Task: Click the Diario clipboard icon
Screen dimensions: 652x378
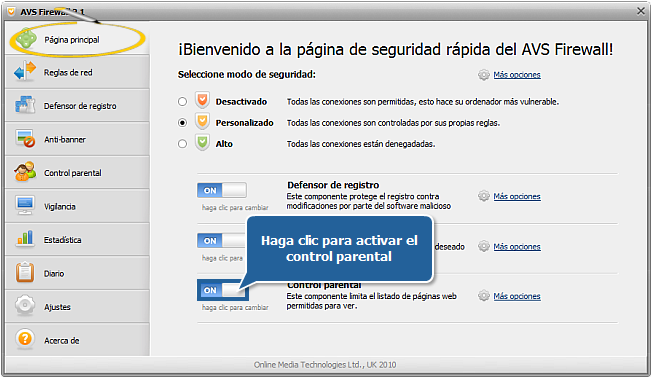Action: [25, 272]
